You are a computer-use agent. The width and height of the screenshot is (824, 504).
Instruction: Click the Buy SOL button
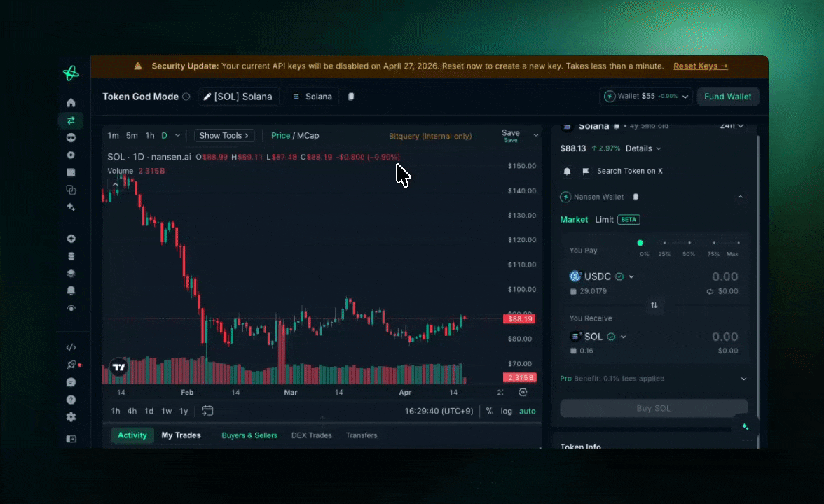[x=653, y=409]
